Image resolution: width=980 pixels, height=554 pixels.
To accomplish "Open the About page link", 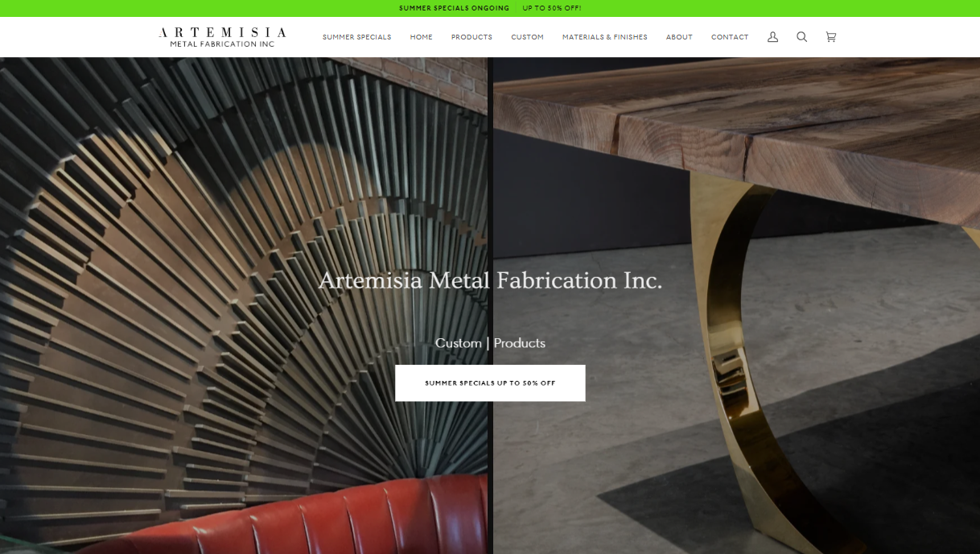I will coord(679,37).
